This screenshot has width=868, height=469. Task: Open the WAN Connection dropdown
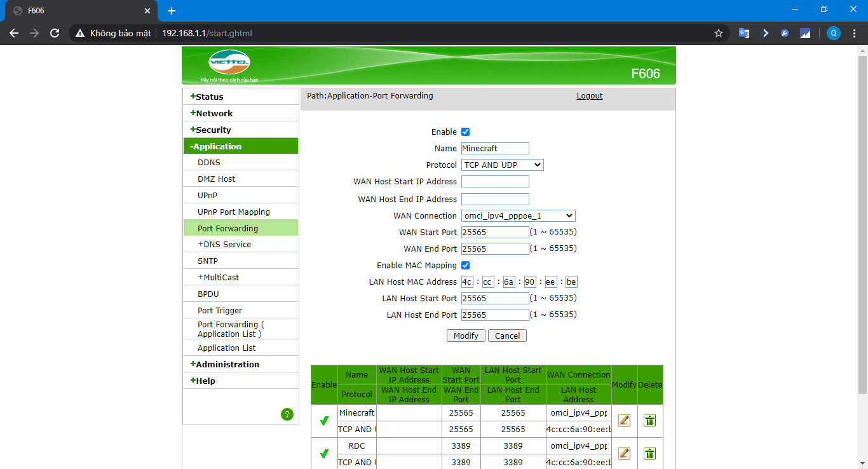point(518,216)
